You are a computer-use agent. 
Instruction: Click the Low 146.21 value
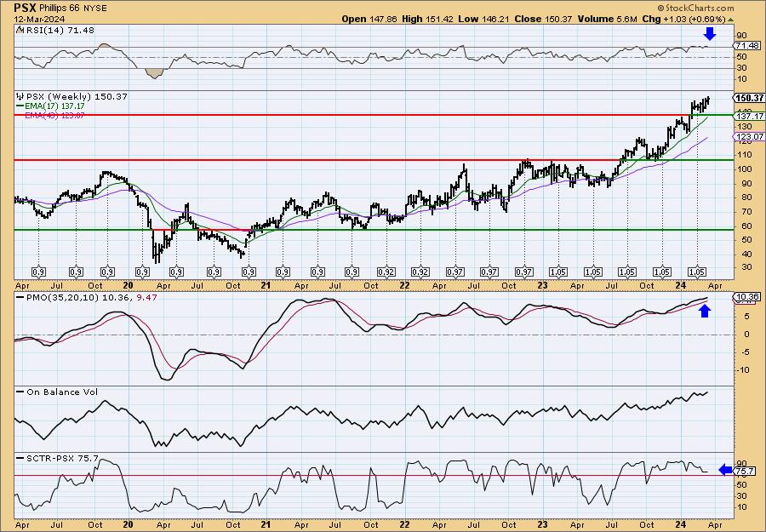[483, 19]
